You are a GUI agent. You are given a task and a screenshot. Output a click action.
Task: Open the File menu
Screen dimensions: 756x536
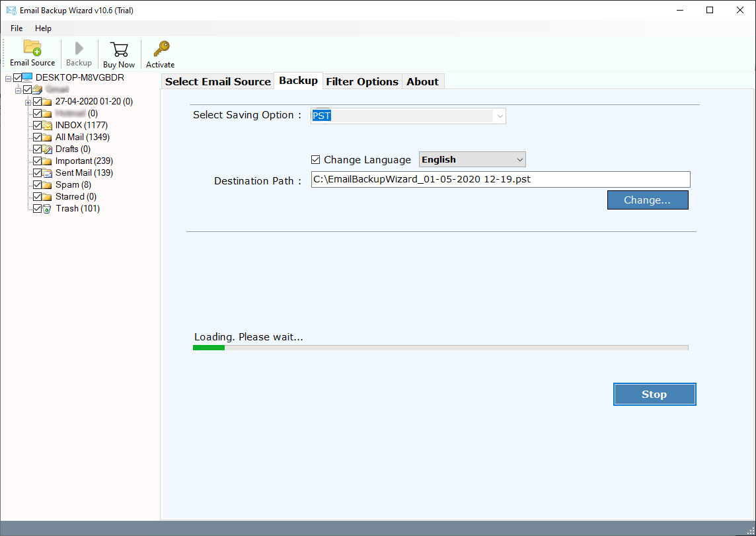coord(17,28)
